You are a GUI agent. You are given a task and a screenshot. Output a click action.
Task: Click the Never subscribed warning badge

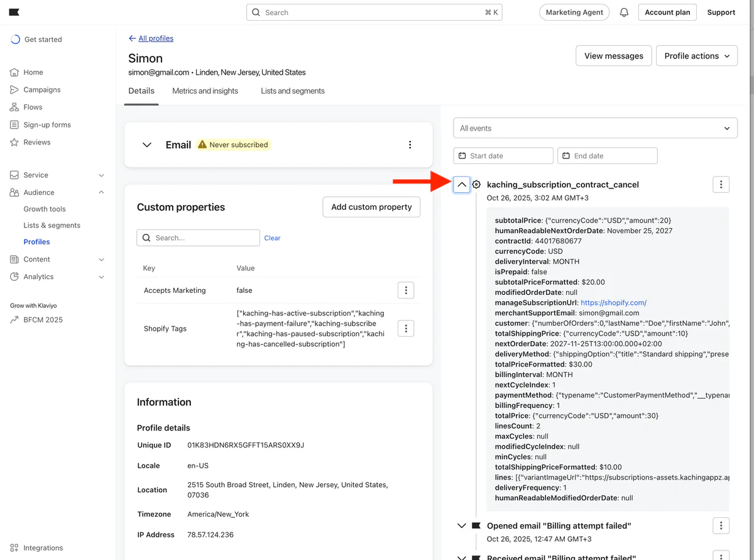(233, 145)
